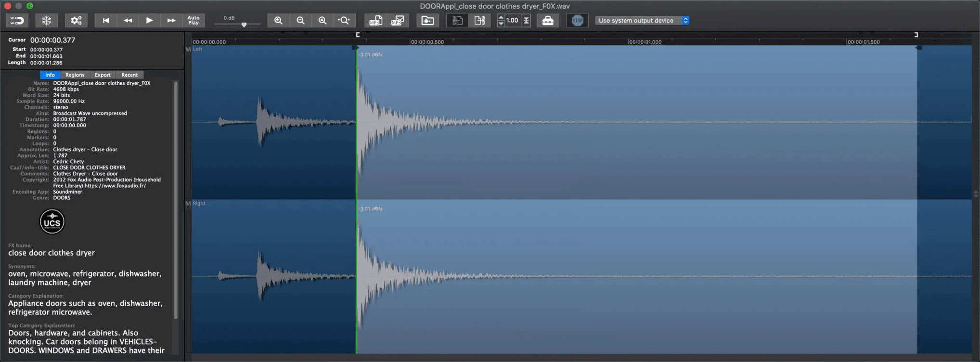Click the UCS logo badge
The width and height of the screenshot is (980, 362).
coord(52,221)
